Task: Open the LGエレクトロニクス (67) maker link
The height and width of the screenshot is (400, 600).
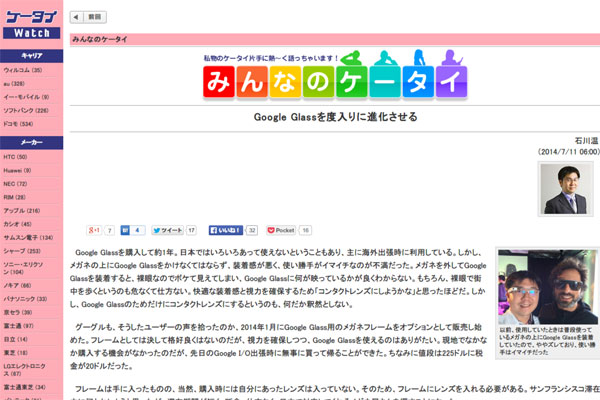Action: click(x=24, y=369)
